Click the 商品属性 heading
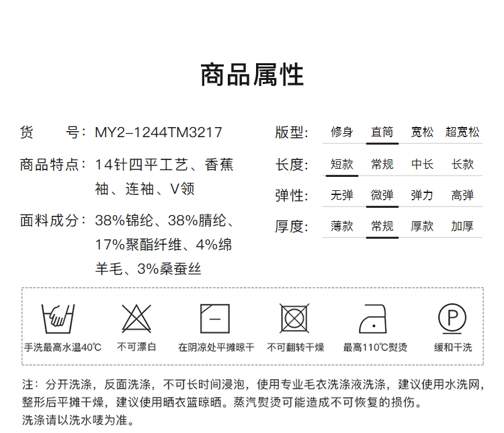This screenshot has height=433, width=504. [252, 75]
